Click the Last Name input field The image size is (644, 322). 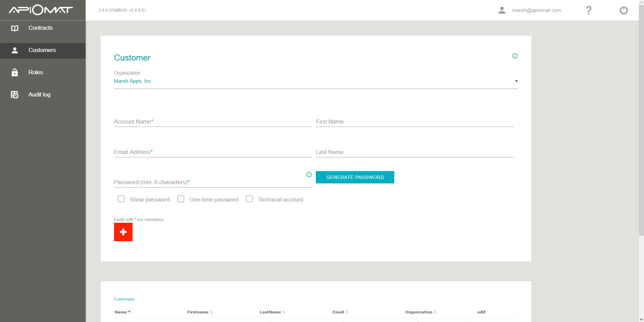(x=415, y=152)
